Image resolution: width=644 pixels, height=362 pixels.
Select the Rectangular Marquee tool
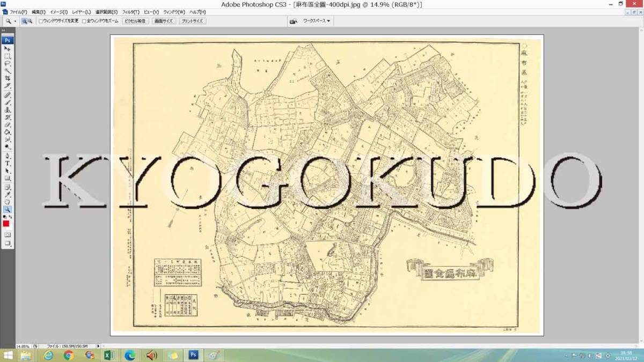(x=8, y=56)
